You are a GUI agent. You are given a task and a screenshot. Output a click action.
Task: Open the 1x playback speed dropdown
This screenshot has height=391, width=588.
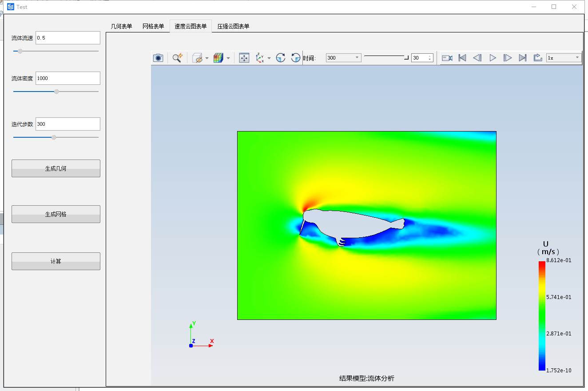(x=564, y=58)
